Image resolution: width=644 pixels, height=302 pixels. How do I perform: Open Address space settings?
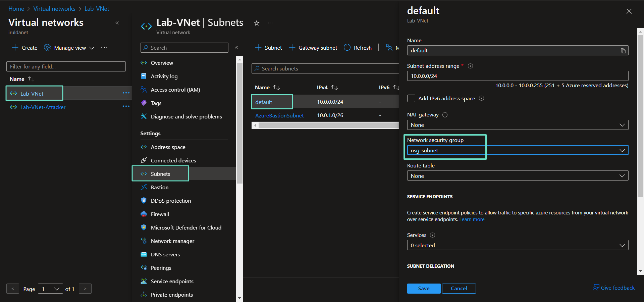pos(168,147)
